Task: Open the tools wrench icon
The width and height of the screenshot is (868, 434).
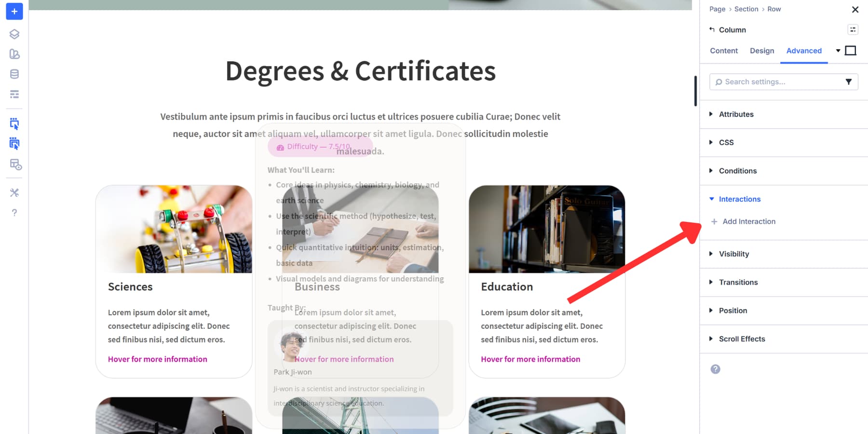Action: (14, 192)
